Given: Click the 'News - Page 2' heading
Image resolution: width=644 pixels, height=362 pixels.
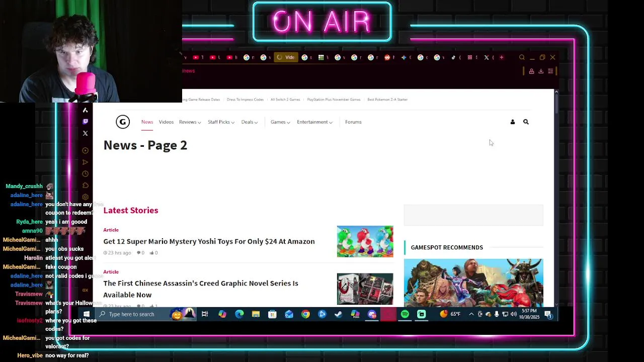Looking at the screenshot, I should (145, 145).
